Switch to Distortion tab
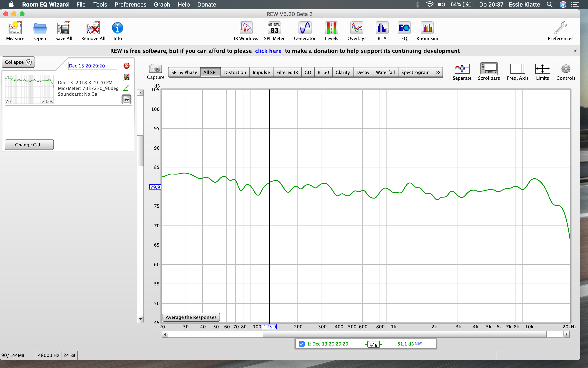 tap(235, 72)
